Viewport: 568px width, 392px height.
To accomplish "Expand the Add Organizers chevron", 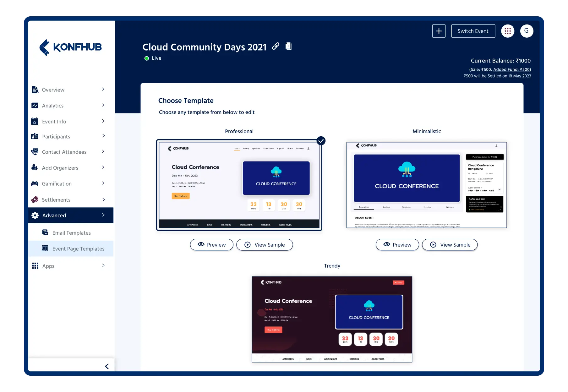I will 103,167.
